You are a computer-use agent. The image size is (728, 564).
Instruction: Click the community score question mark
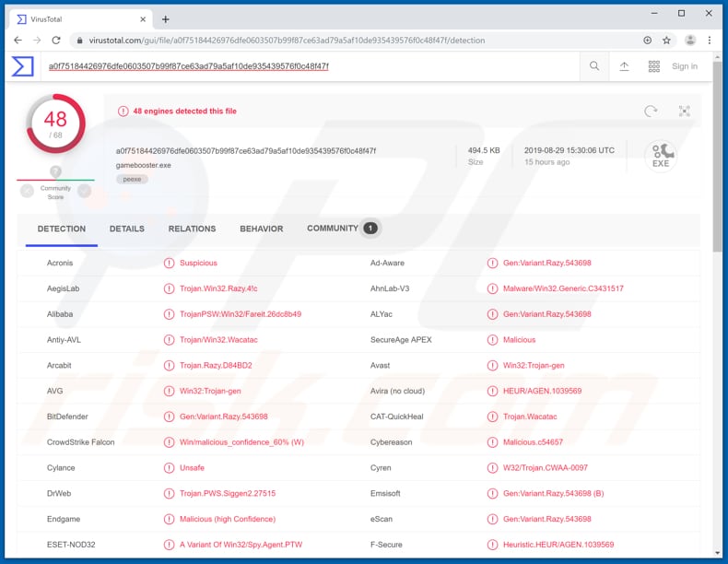coord(55,171)
